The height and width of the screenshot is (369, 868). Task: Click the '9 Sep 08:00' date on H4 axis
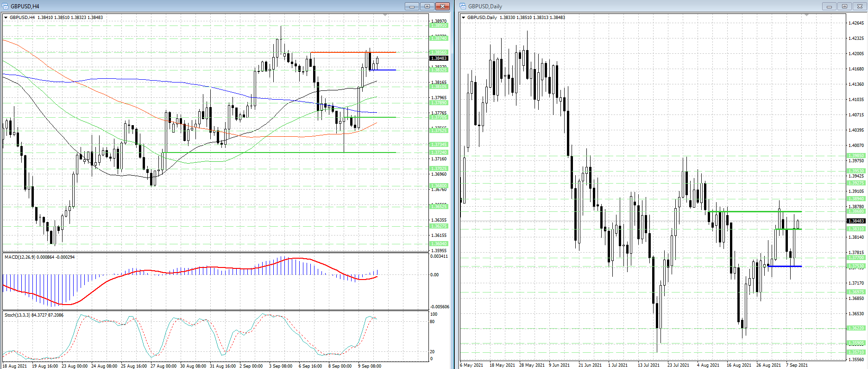point(370,366)
